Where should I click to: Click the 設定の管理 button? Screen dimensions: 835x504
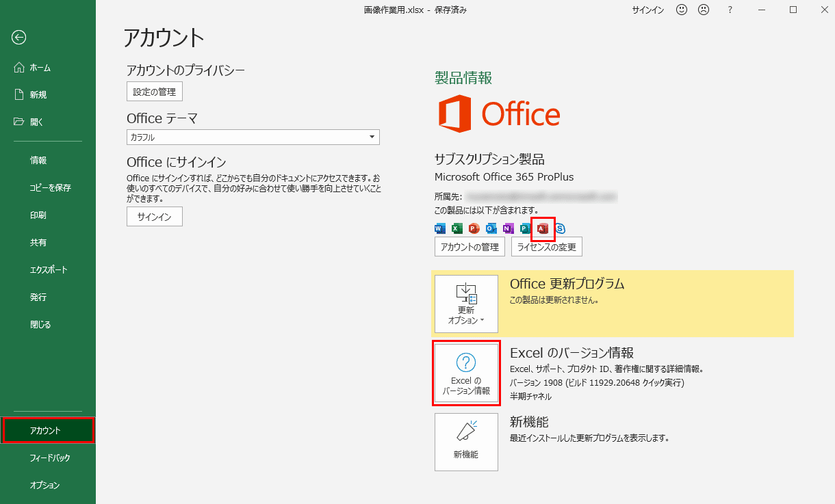pos(155,92)
